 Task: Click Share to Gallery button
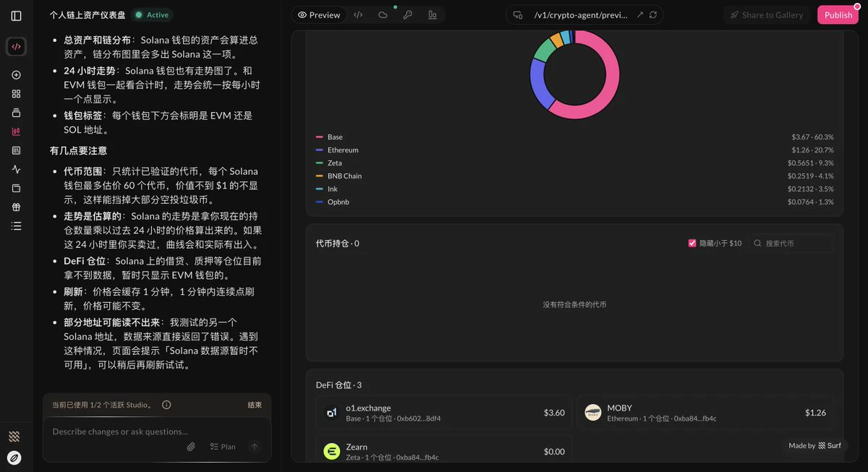766,14
